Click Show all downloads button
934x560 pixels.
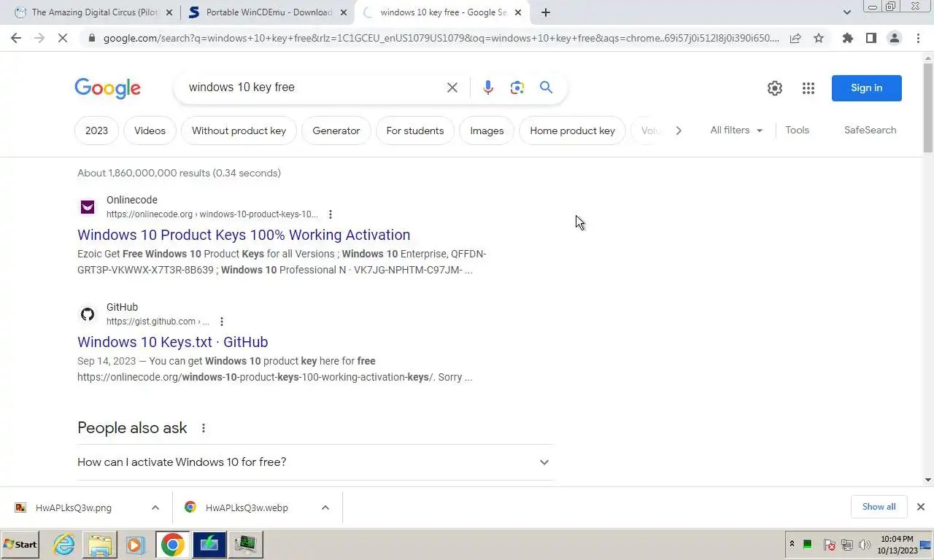coord(879,507)
